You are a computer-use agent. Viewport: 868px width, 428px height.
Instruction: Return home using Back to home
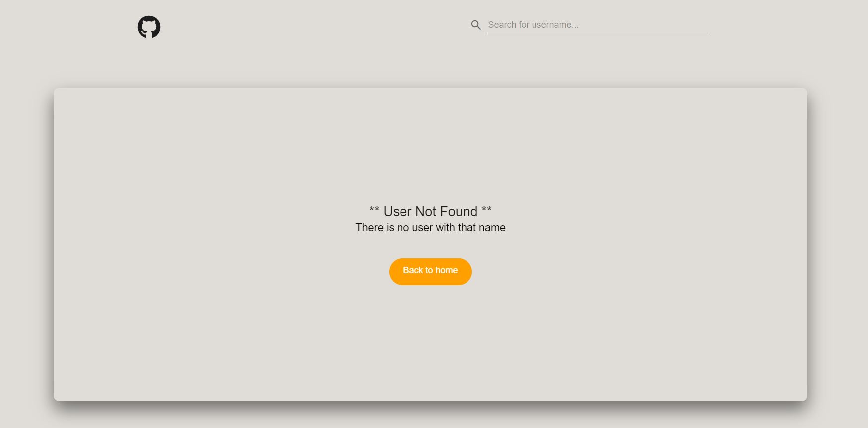pos(430,271)
